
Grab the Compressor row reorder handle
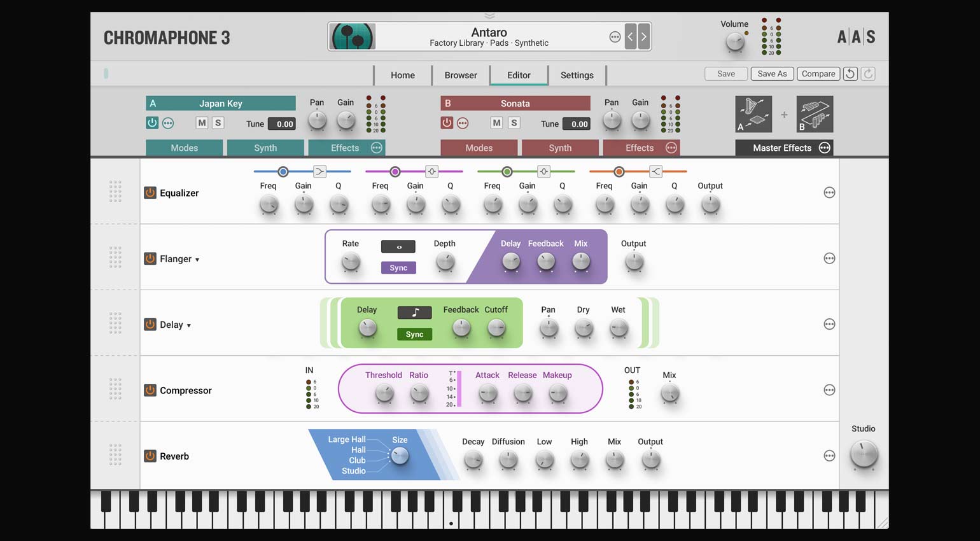click(x=115, y=389)
